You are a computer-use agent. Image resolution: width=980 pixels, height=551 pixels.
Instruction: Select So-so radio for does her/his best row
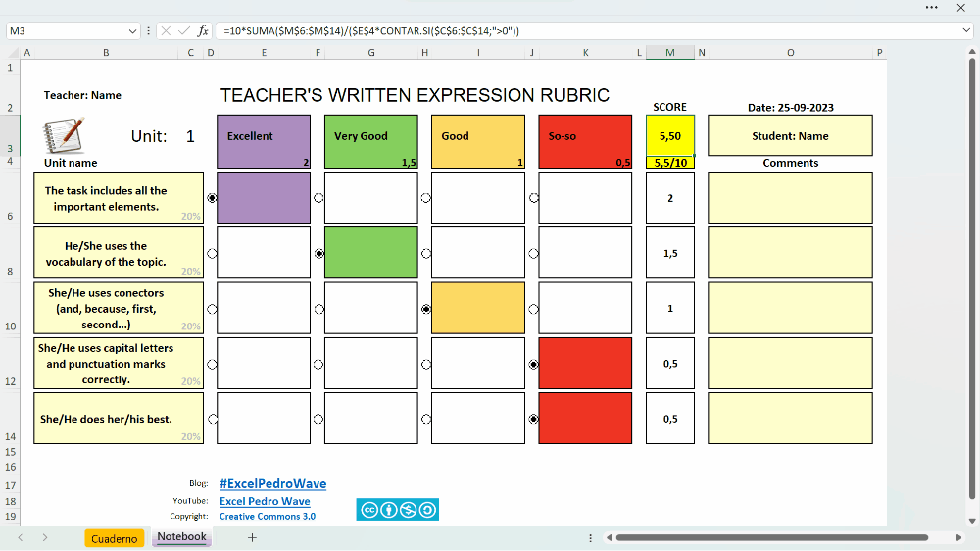click(534, 419)
